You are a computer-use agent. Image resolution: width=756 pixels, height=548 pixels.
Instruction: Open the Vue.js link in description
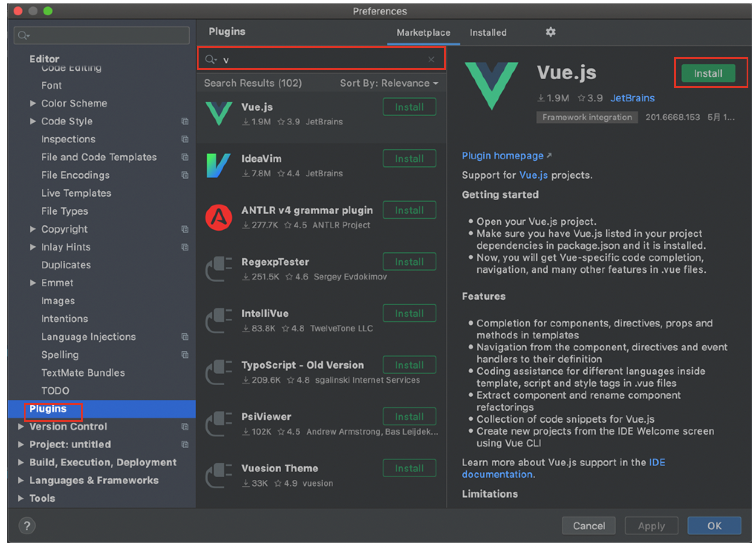pos(534,175)
